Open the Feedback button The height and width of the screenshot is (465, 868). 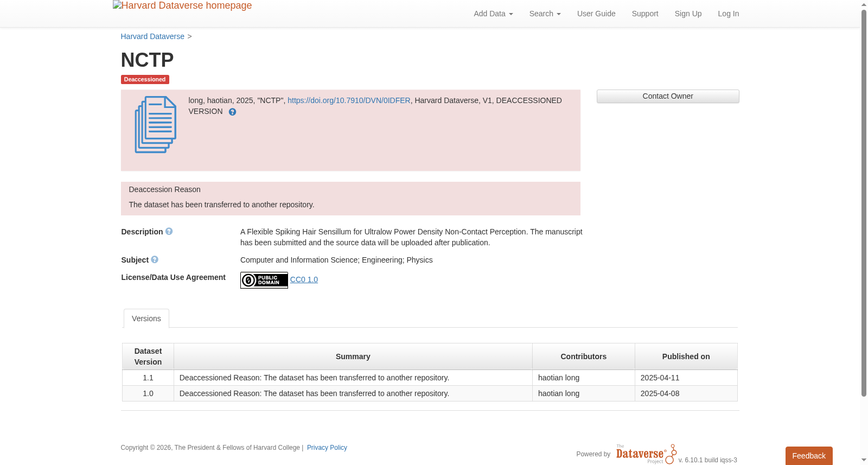click(809, 456)
